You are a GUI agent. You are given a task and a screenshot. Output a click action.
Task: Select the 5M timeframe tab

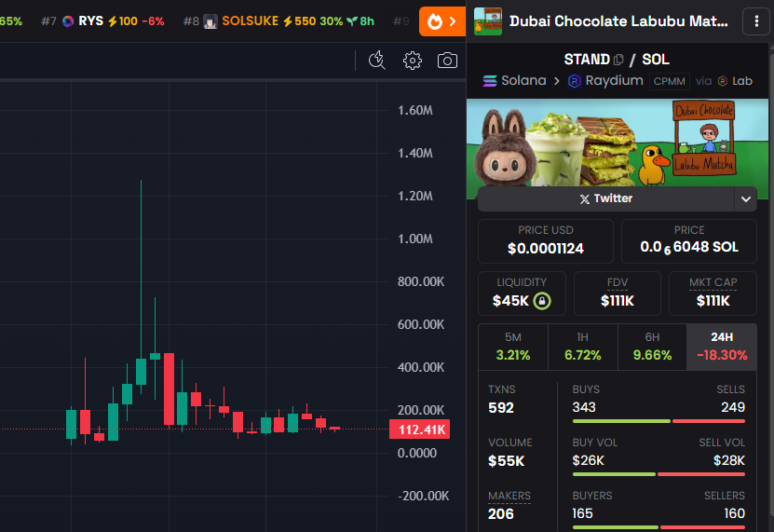coord(513,347)
